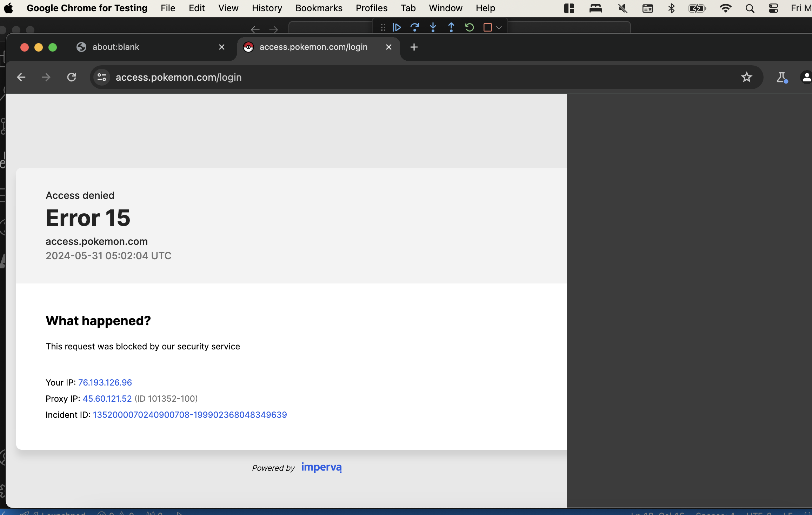Open the Edit menu

pyautogui.click(x=197, y=8)
